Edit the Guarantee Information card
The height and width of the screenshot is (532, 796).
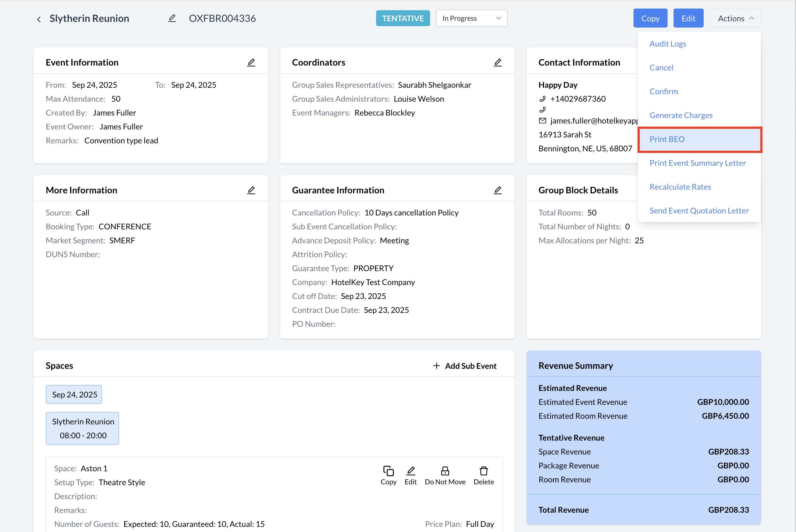[497, 190]
